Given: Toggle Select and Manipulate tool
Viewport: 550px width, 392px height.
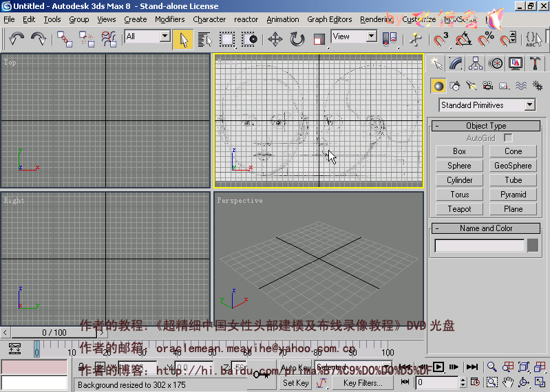Looking at the screenshot, I should [415, 39].
